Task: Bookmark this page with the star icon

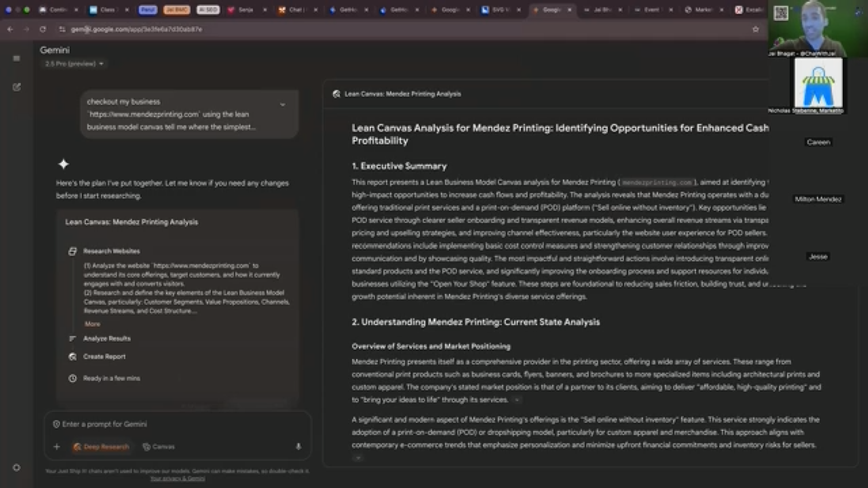Action: pyautogui.click(x=755, y=29)
